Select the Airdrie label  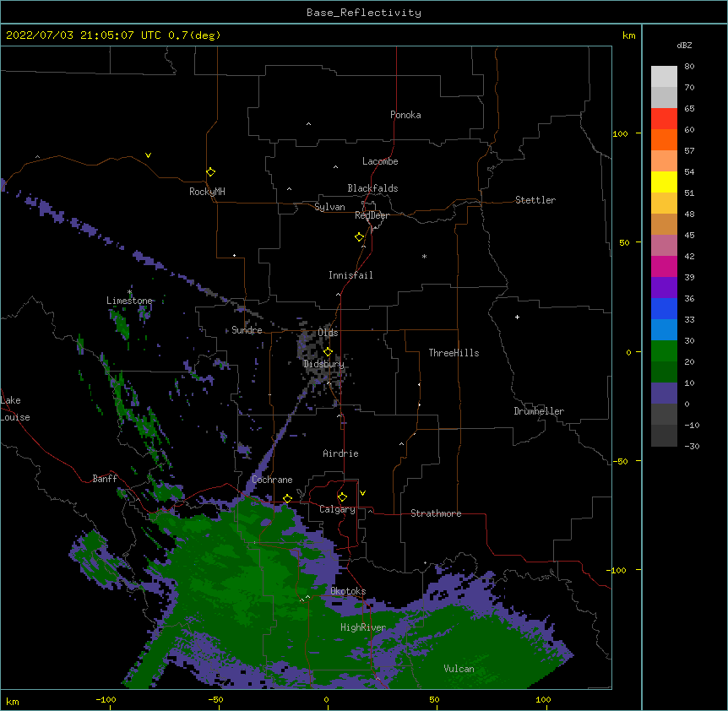pos(340,453)
